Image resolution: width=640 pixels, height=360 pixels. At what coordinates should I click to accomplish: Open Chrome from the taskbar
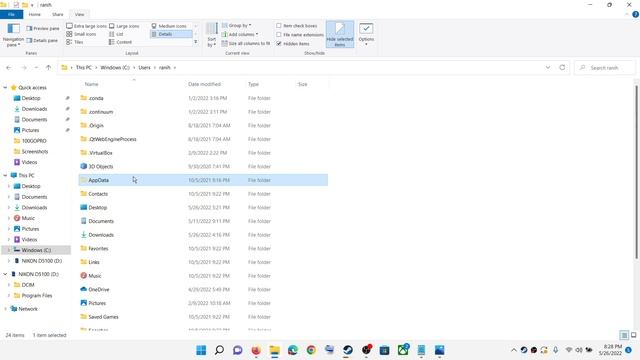311,350
